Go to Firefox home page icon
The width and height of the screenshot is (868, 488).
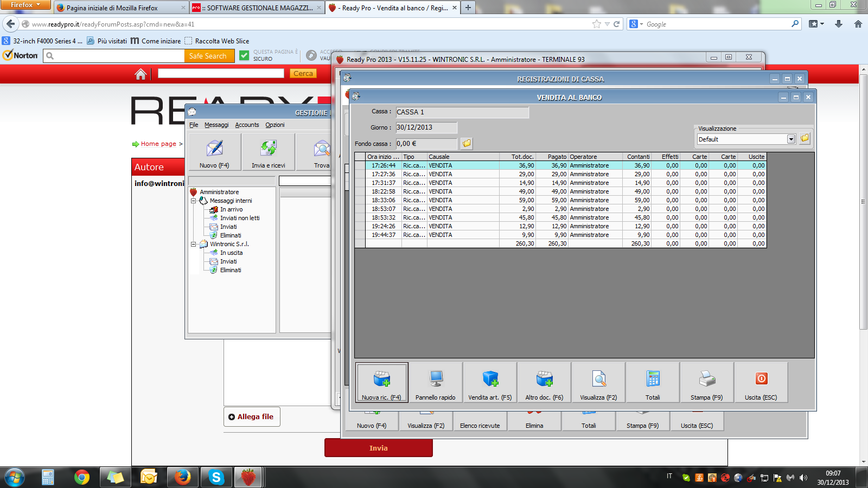tap(858, 24)
